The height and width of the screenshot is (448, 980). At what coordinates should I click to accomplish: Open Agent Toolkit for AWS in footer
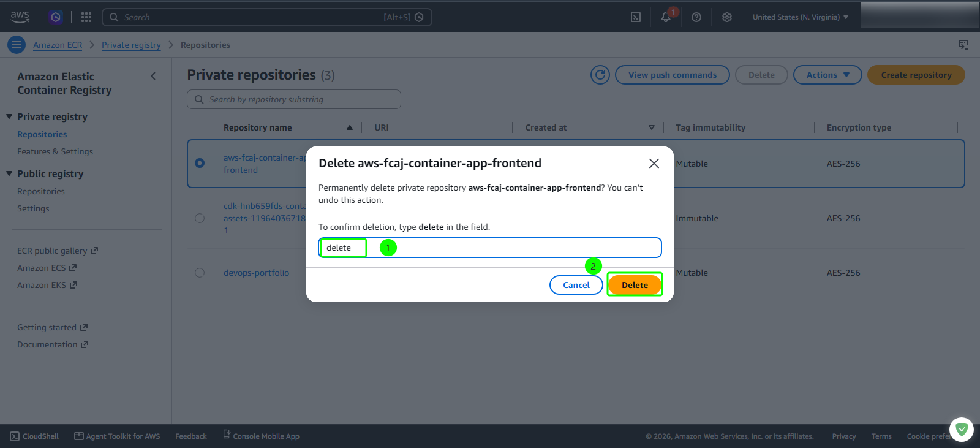click(x=117, y=436)
